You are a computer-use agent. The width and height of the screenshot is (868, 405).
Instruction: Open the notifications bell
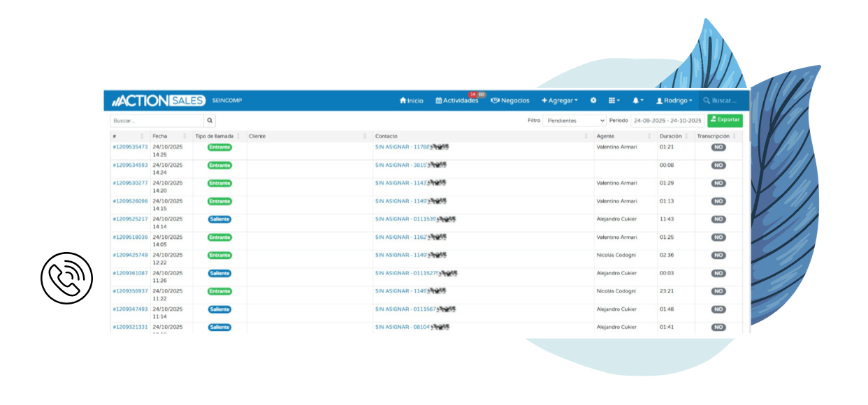637,101
